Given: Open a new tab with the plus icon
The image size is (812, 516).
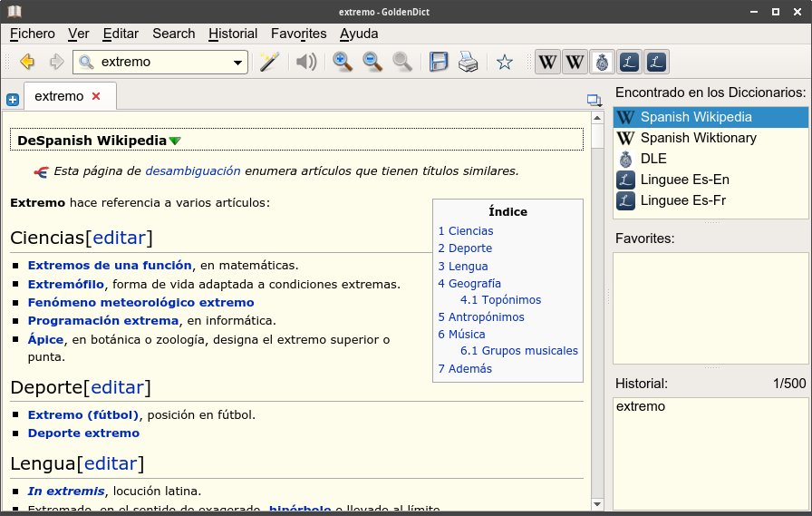Looking at the screenshot, I should [13, 100].
